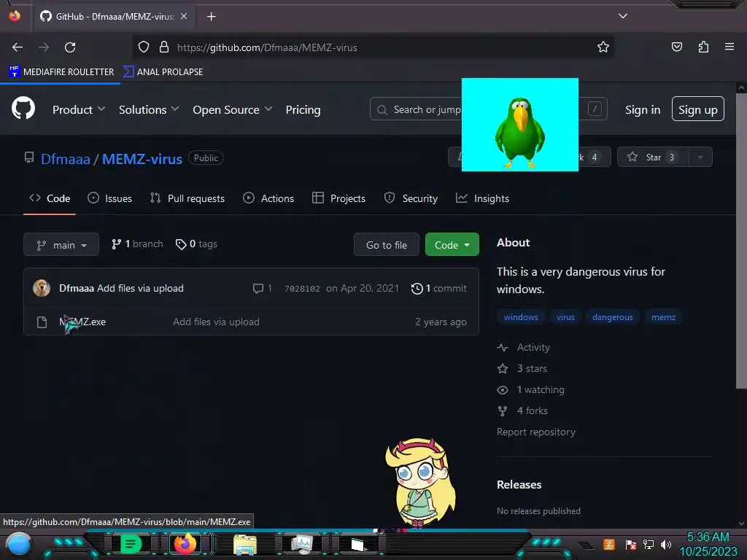Open Firefox extensions puzzle icon
Image resolution: width=747 pixels, height=560 pixels.
coord(703,47)
